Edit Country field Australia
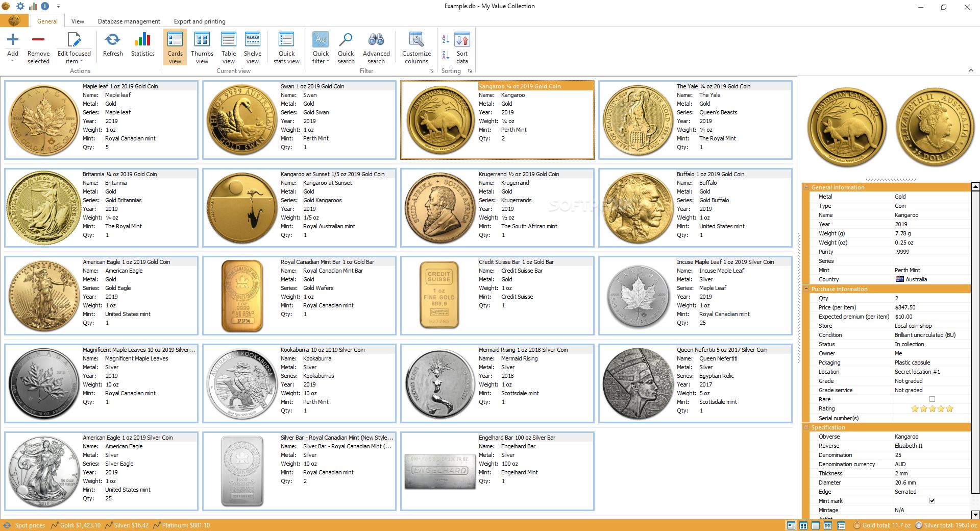The height and width of the screenshot is (531, 980). [x=931, y=279]
